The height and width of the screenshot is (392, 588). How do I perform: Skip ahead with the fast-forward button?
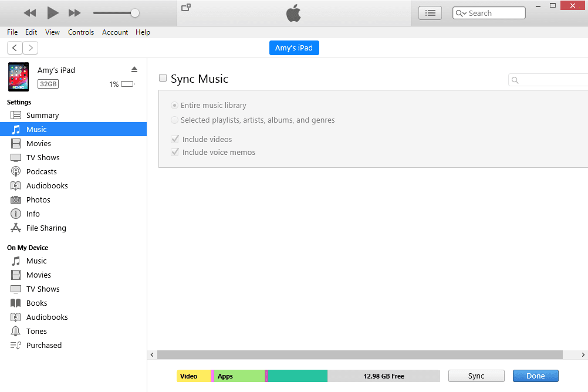(x=75, y=13)
